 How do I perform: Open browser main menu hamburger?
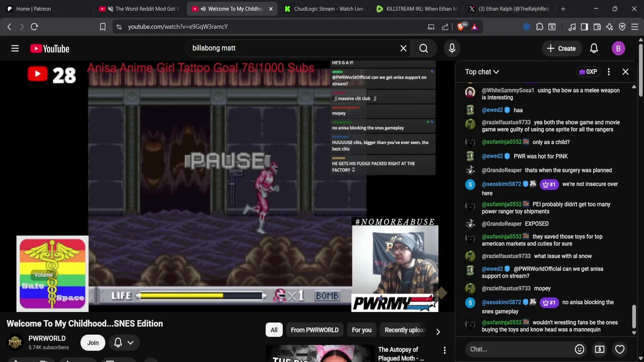[x=635, y=27]
